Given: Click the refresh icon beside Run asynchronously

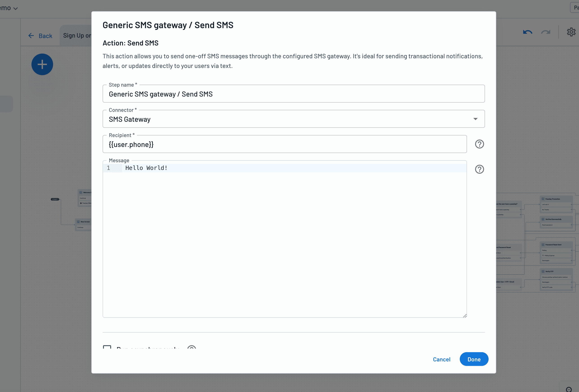Looking at the screenshot, I should coord(191,348).
